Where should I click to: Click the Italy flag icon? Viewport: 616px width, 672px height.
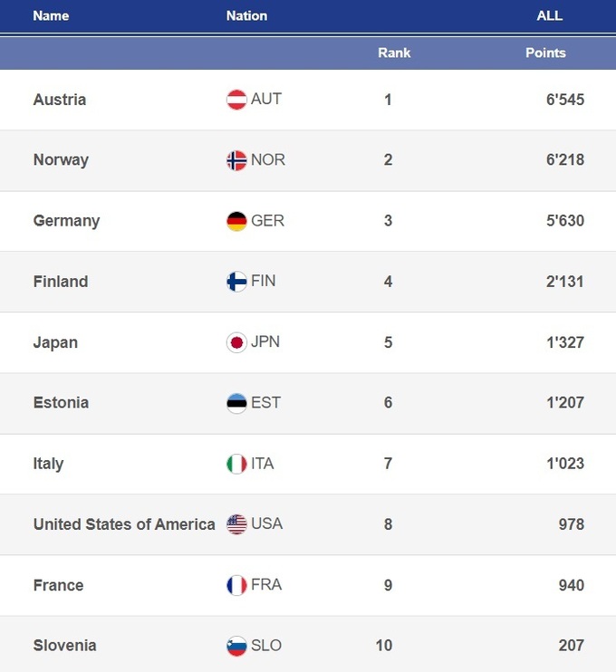pos(236,464)
